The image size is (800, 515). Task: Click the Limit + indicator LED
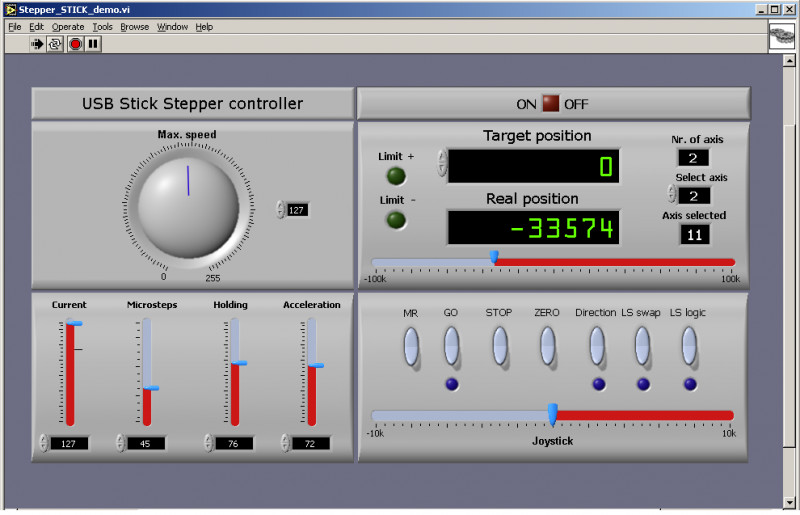pyautogui.click(x=396, y=176)
